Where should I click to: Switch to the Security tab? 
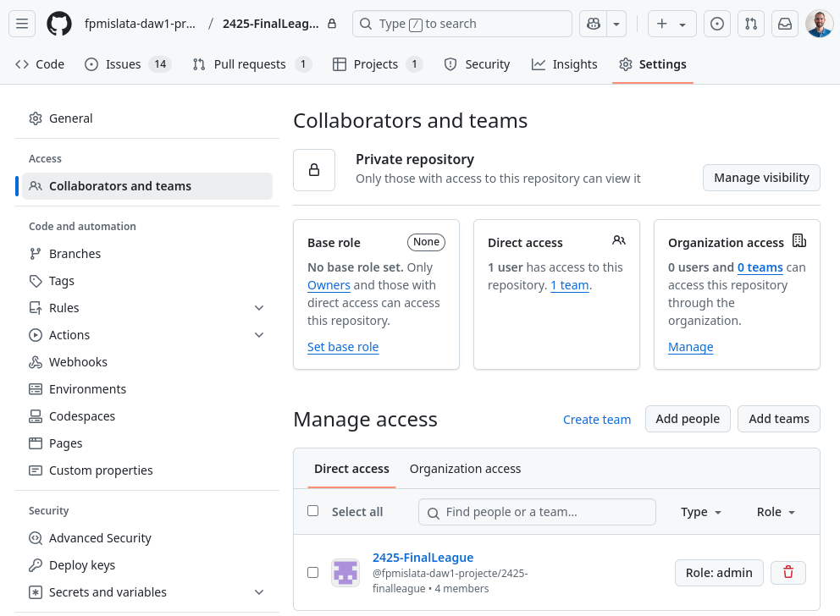(x=477, y=64)
